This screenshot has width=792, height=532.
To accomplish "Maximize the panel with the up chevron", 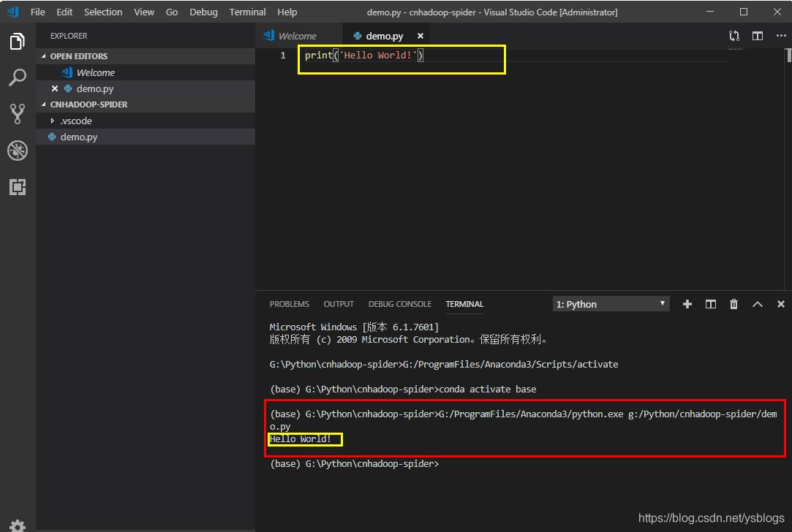I will tap(757, 304).
